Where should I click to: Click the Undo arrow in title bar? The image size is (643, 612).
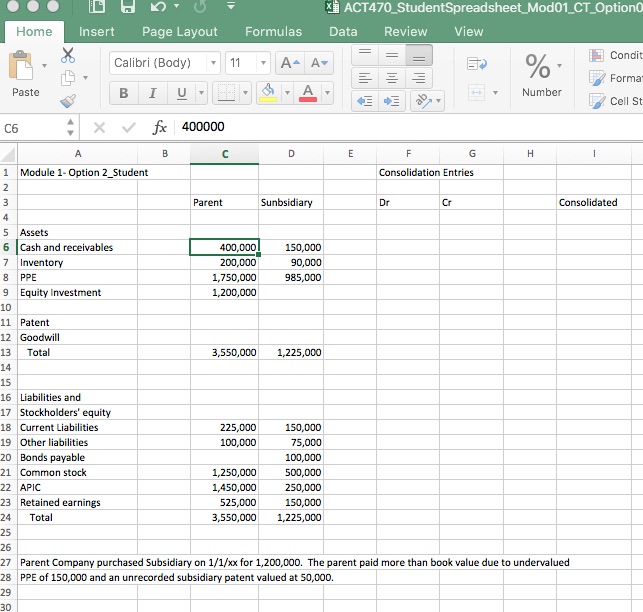tap(158, 6)
